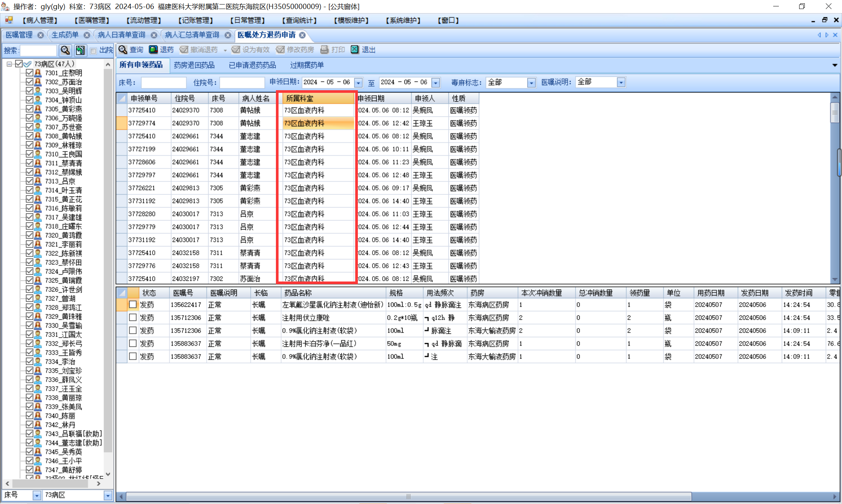Click the 查询 magnifier toolbar icon
Image resolution: width=842 pixels, height=504 pixels.
coord(123,50)
